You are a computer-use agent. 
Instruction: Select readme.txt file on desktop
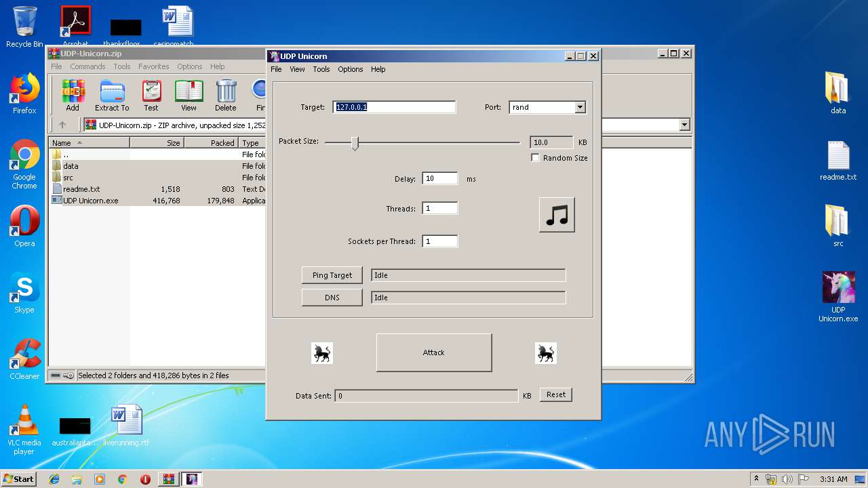click(838, 161)
